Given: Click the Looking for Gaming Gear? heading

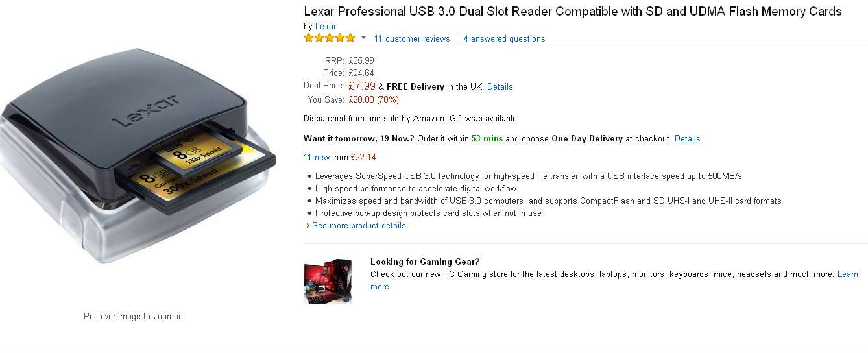Looking at the screenshot, I should pyautogui.click(x=425, y=262).
